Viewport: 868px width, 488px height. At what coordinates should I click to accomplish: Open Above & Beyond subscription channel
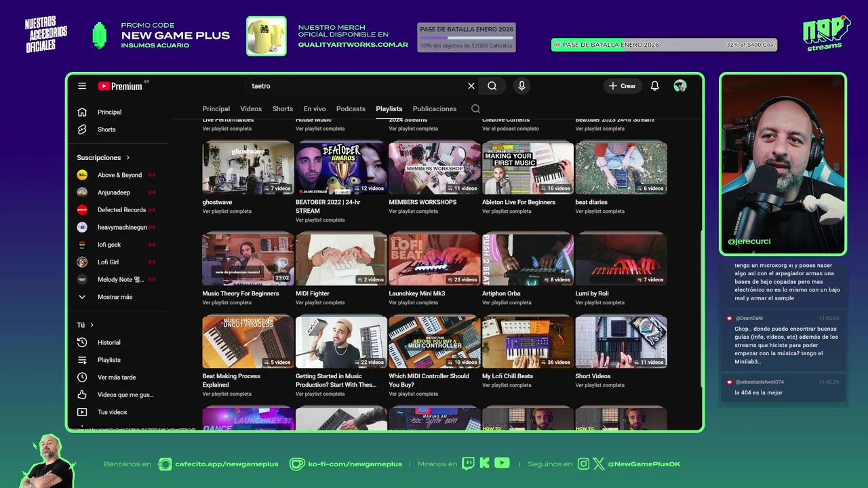(x=119, y=175)
